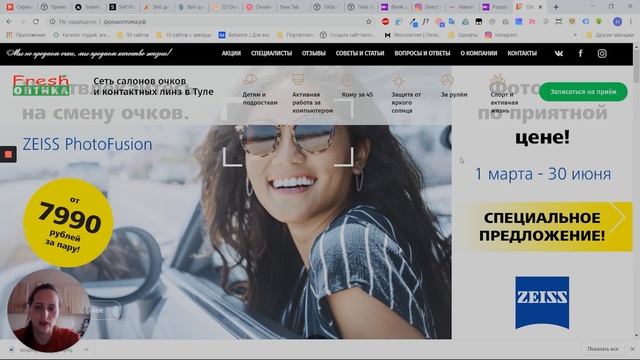Click the Кому за 45 category icon
The image size is (640, 360).
(x=348, y=80)
